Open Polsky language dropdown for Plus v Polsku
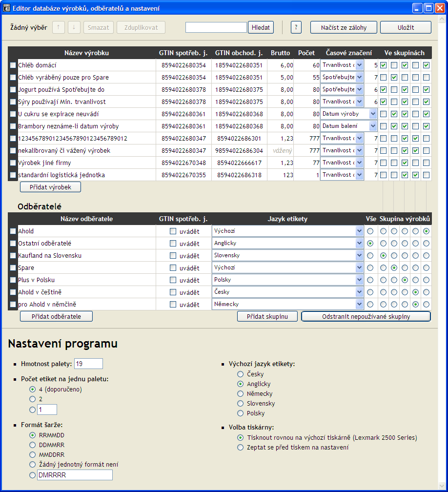Viewport: 448px width, 492px height. pyautogui.click(x=288, y=280)
